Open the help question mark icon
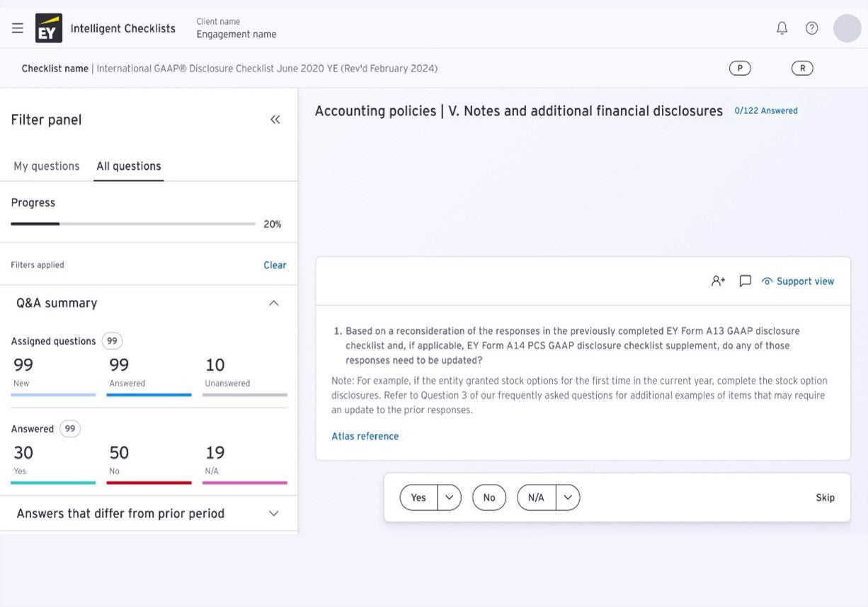The image size is (868, 607). [x=812, y=28]
